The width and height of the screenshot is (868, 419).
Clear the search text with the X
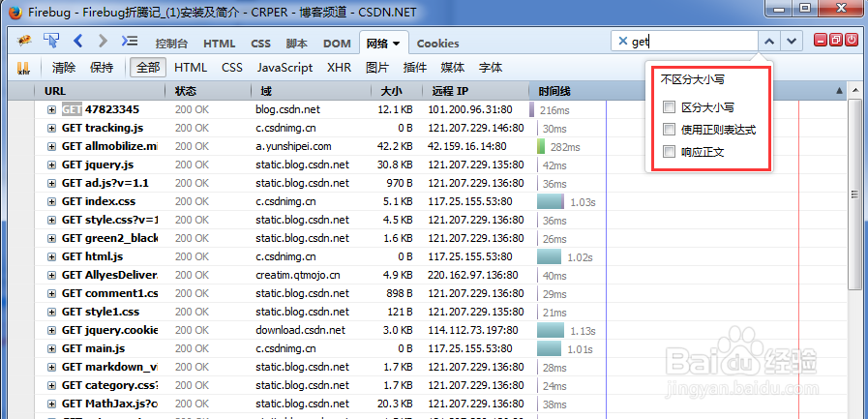(x=622, y=41)
